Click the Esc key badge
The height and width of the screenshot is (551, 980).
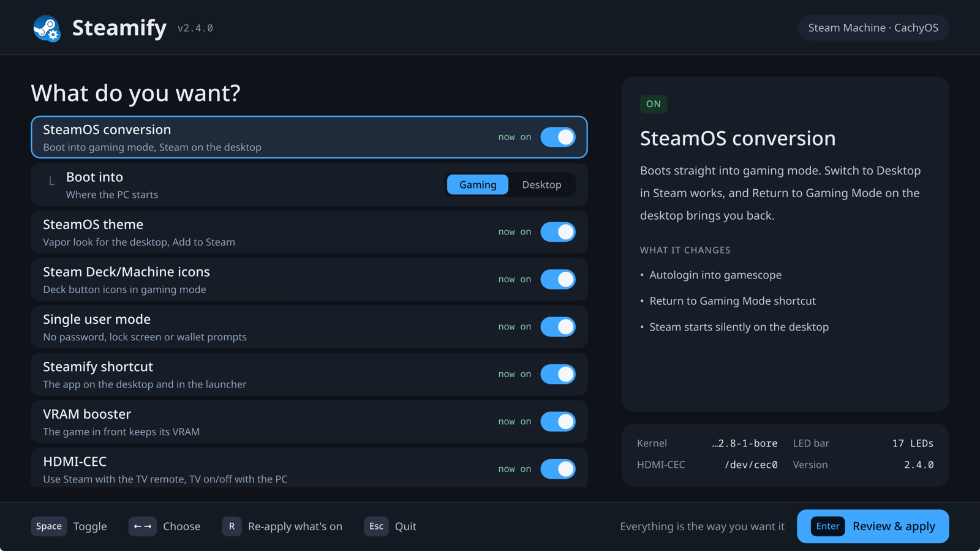pyautogui.click(x=376, y=527)
